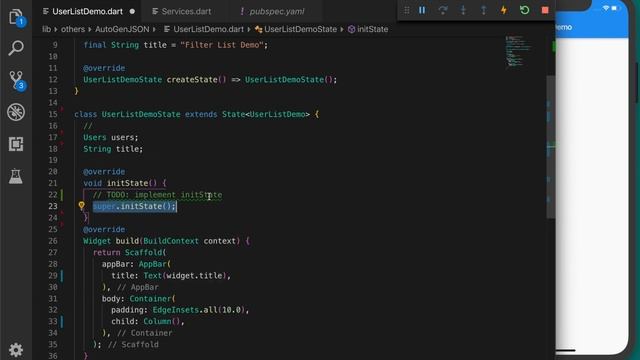Click 'Container(' on line 31

tap(152, 299)
